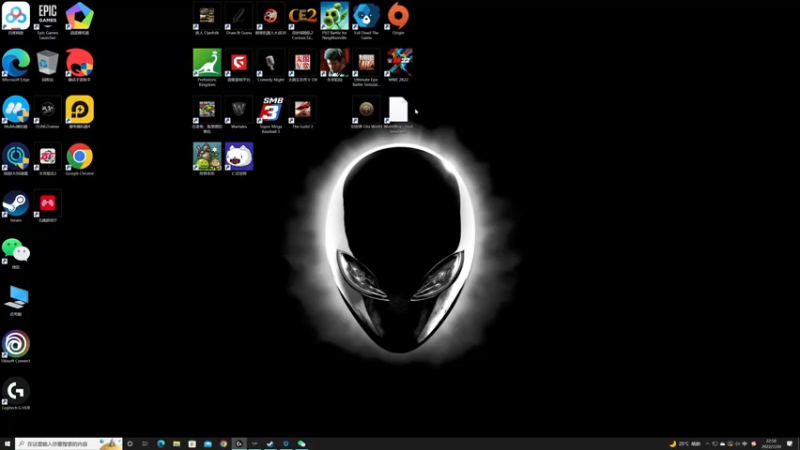The image size is (800, 450).
Task: Launch Google Chrome from the desktop
Action: tap(80, 159)
